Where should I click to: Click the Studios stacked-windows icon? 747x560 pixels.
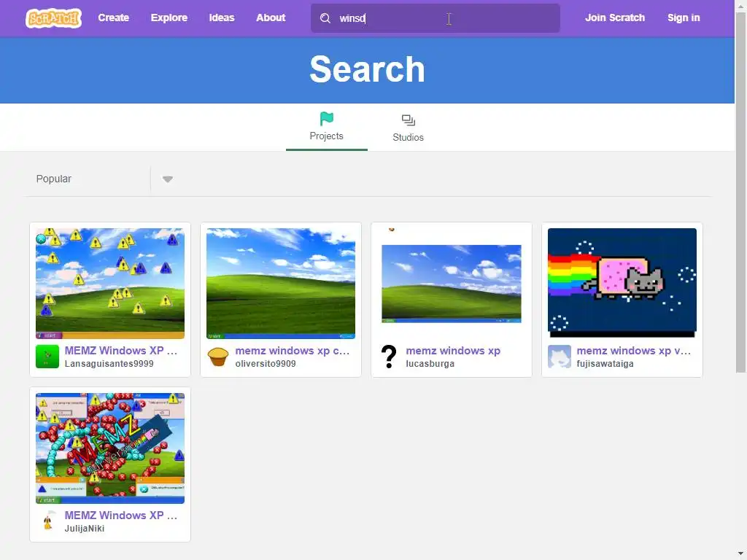point(408,120)
